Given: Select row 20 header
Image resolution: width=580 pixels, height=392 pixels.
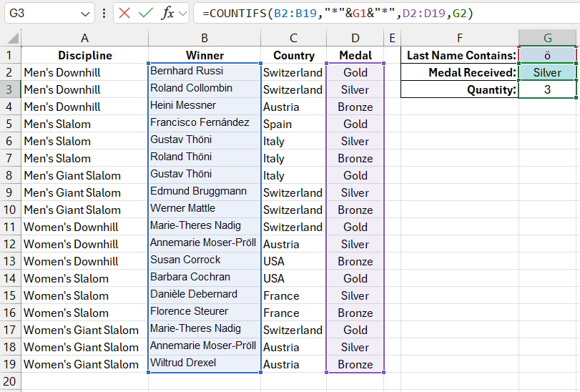Looking at the screenshot, I should pos(10,381).
